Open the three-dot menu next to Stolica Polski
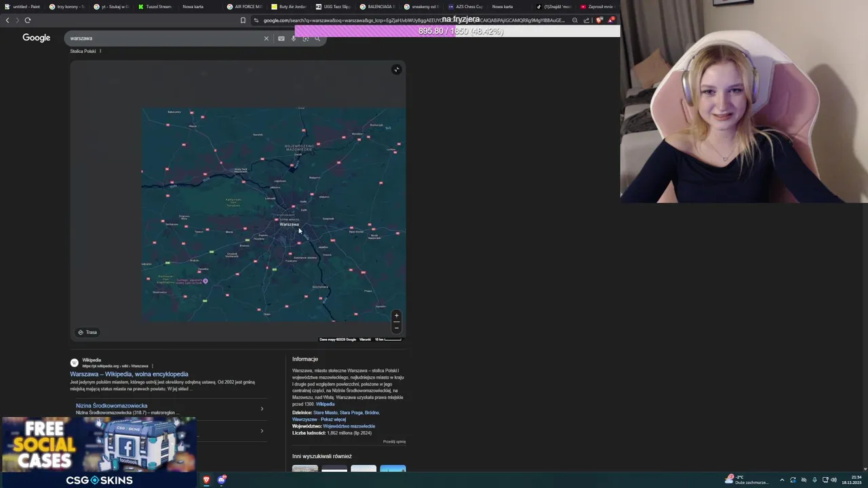Image resolution: width=868 pixels, height=488 pixels. coord(100,51)
